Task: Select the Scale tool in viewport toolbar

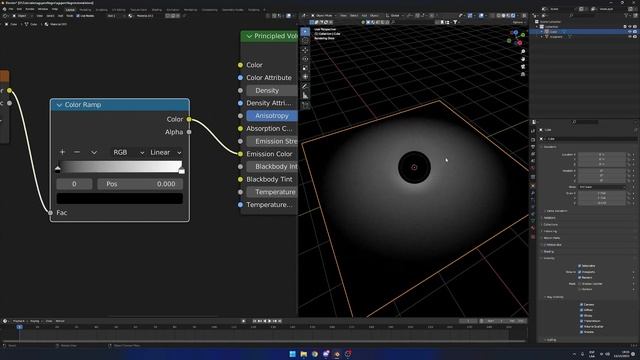Action: (x=305, y=68)
